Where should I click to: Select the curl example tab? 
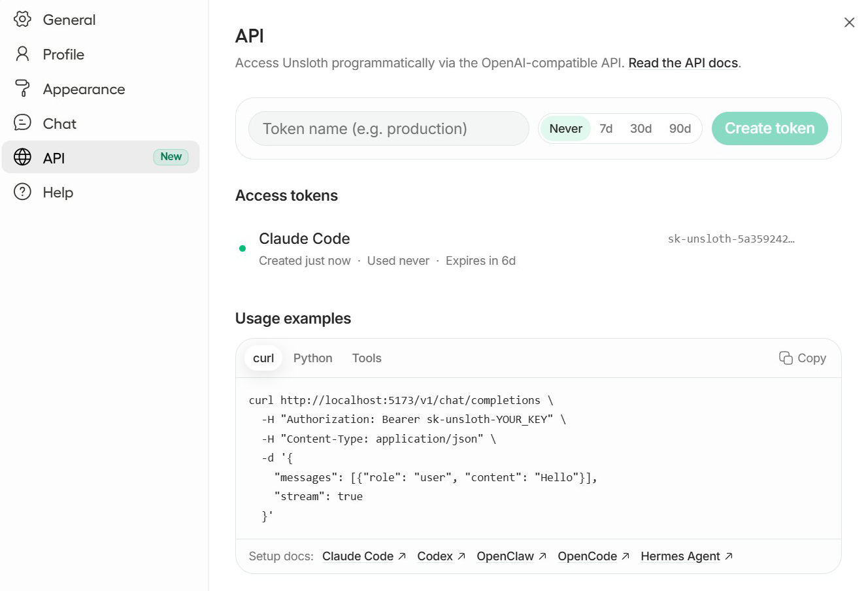(263, 358)
